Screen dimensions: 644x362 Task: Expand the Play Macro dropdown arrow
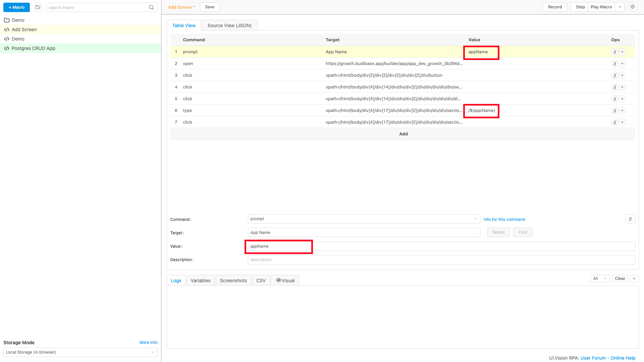(620, 7)
